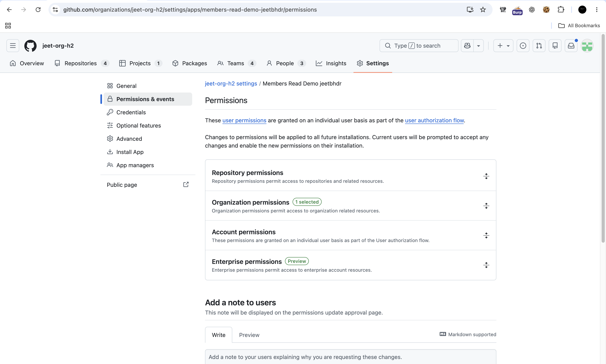Open Advanced in the sidebar
Viewport: 606px width, 364px height.
point(148,139)
